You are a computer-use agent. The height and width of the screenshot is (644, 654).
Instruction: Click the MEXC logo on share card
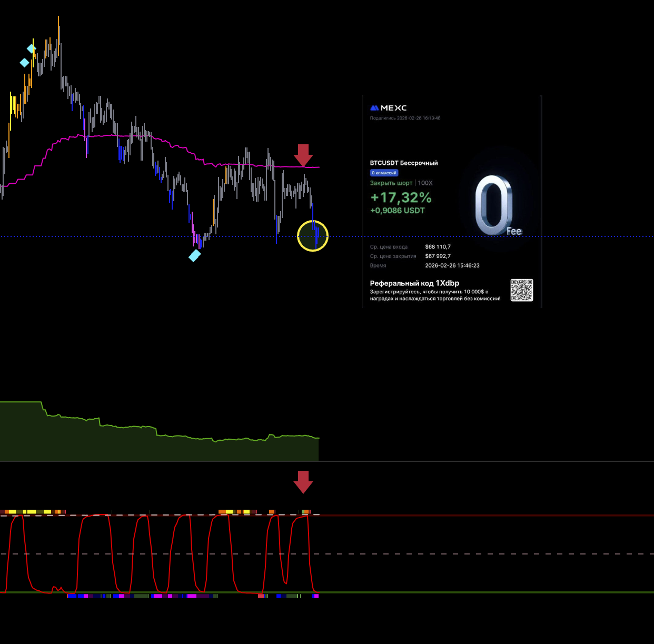[388, 108]
